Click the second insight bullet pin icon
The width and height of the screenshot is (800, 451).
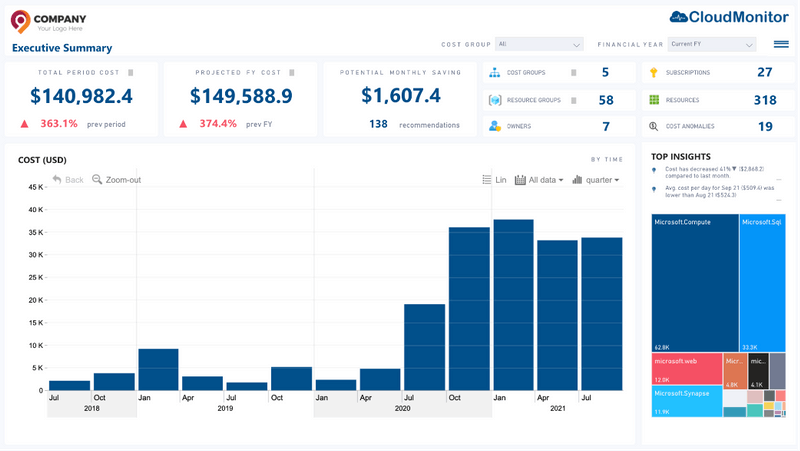click(654, 190)
